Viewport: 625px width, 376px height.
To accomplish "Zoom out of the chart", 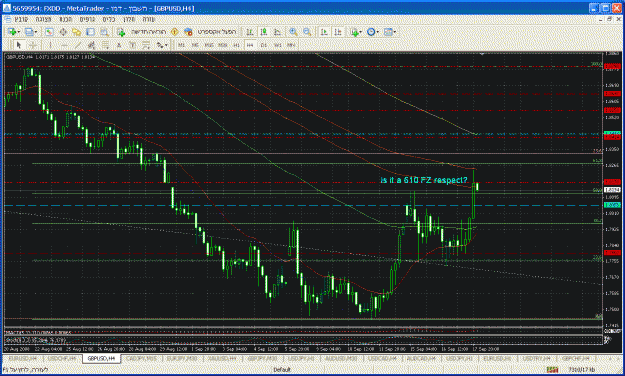I will tap(307, 32).
